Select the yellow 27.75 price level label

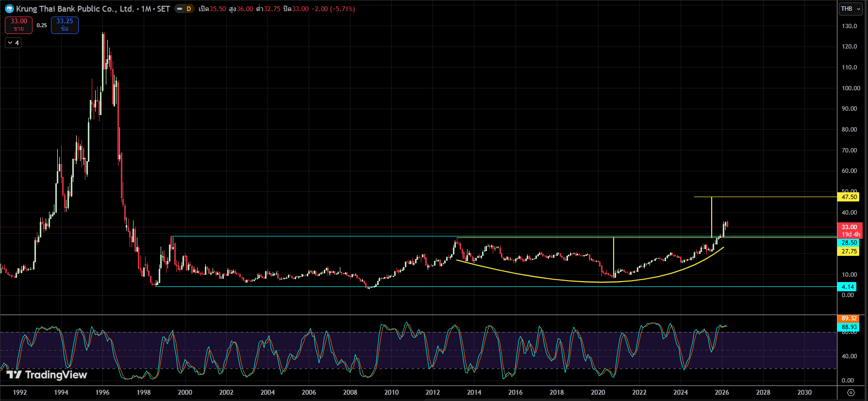coord(849,251)
